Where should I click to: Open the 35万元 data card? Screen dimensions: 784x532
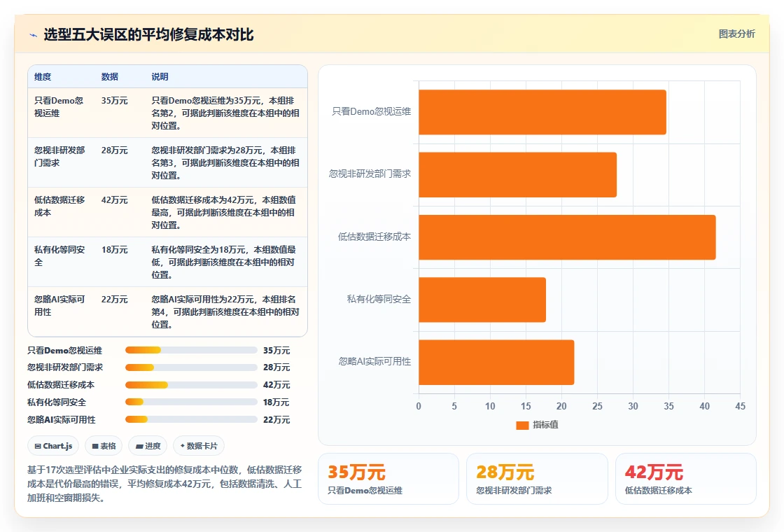[388, 479]
